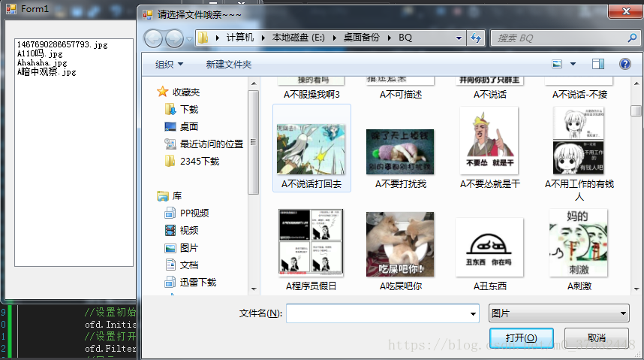Open the recent pages dropdown next to Forward
The image size is (644, 360).
click(x=189, y=39)
